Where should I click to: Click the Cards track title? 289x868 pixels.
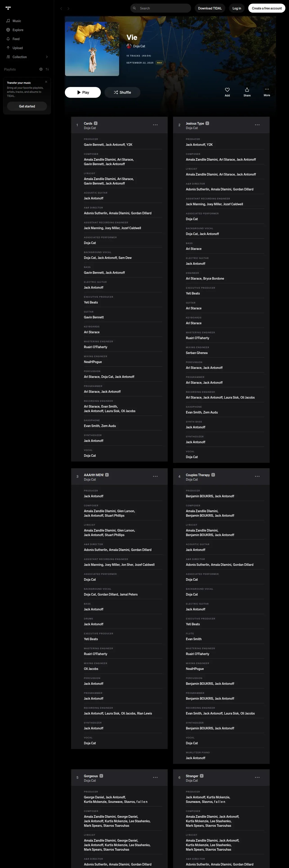click(88, 123)
